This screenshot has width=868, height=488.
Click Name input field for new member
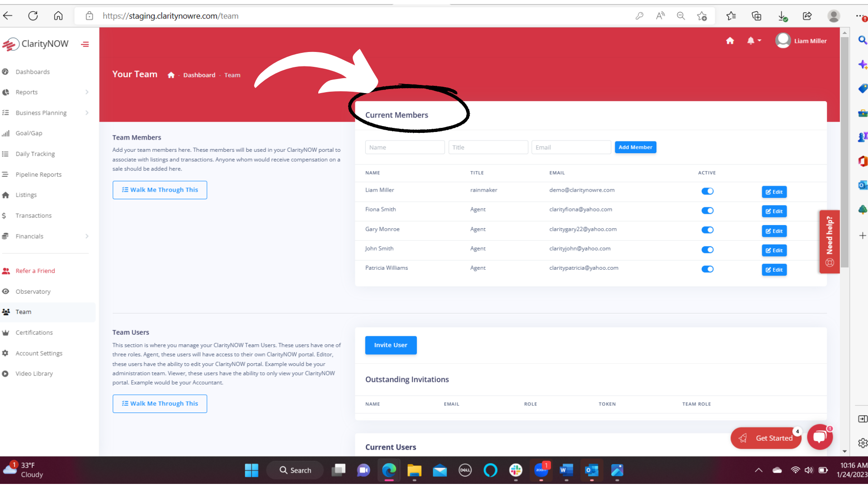click(x=405, y=147)
